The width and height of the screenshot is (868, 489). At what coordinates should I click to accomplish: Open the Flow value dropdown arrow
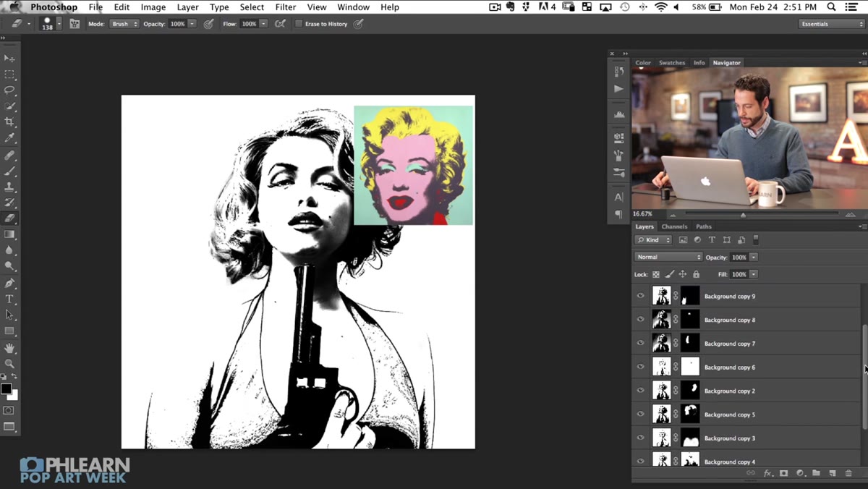coord(263,24)
